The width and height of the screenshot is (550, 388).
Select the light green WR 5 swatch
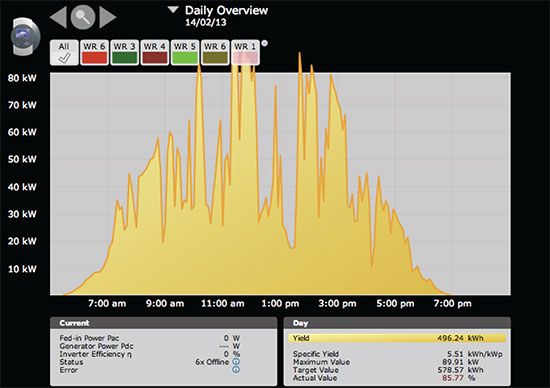tap(185, 58)
